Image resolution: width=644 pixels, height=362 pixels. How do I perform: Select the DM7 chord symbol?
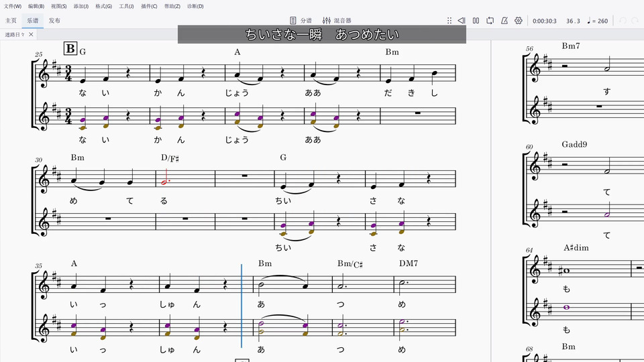(x=409, y=263)
